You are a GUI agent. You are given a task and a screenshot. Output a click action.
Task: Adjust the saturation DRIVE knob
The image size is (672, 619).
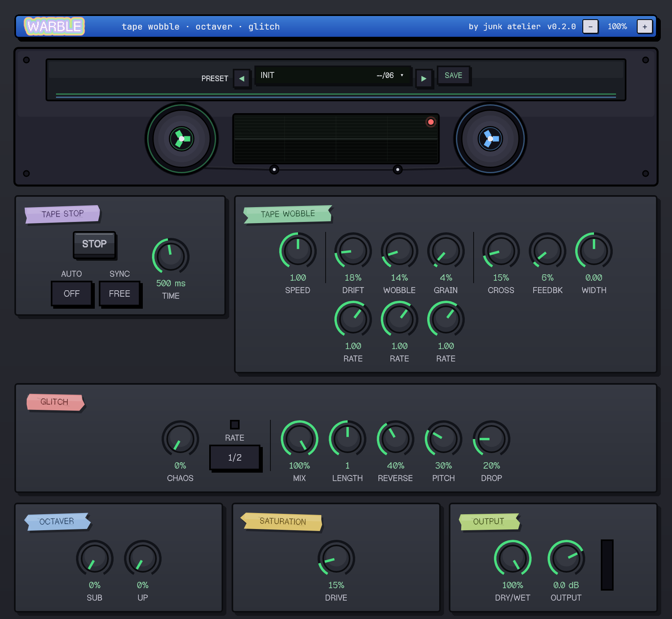point(336,559)
